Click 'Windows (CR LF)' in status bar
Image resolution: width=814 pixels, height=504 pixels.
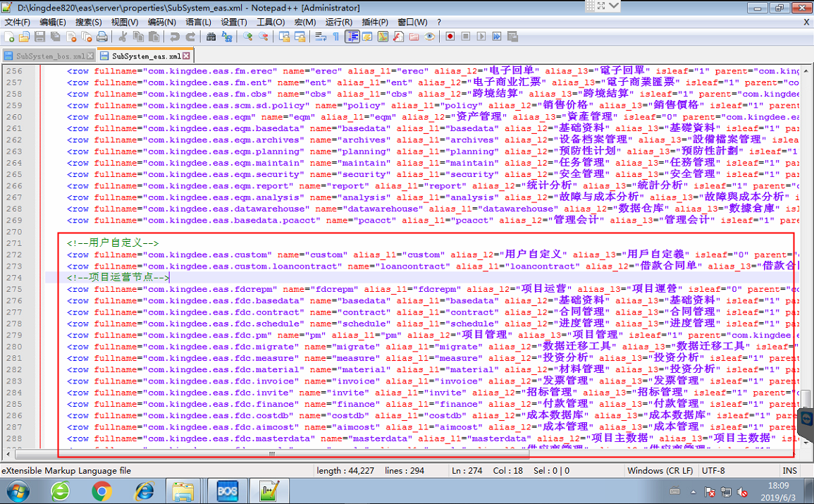(660, 470)
